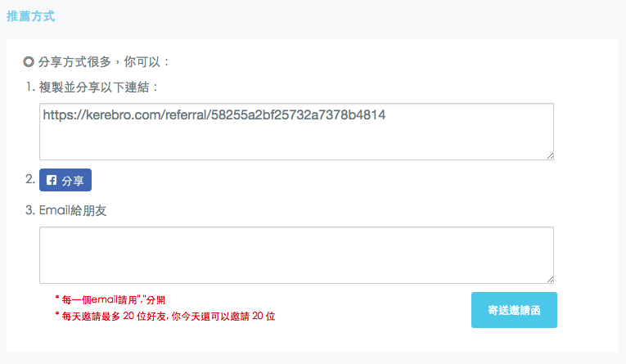The image size is (626, 364).
Task: Click the list number 1 marker
Action: [29, 87]
